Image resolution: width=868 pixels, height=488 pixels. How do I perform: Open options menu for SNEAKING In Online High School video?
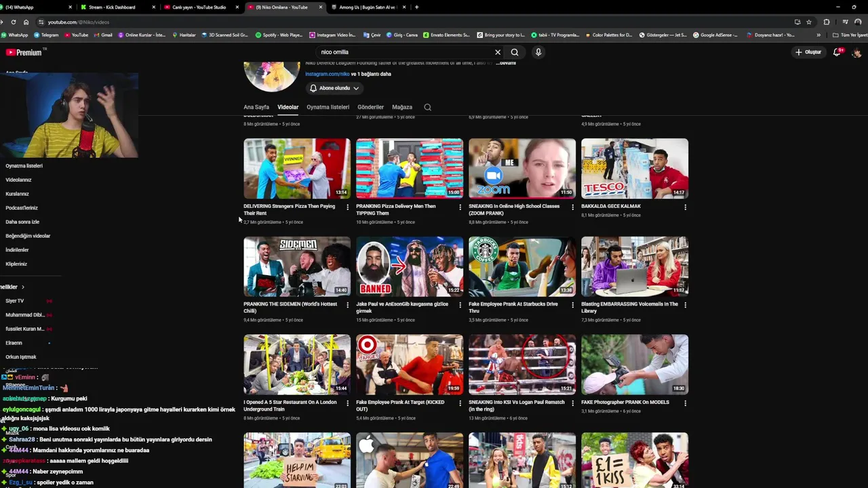tap(572, 207)
